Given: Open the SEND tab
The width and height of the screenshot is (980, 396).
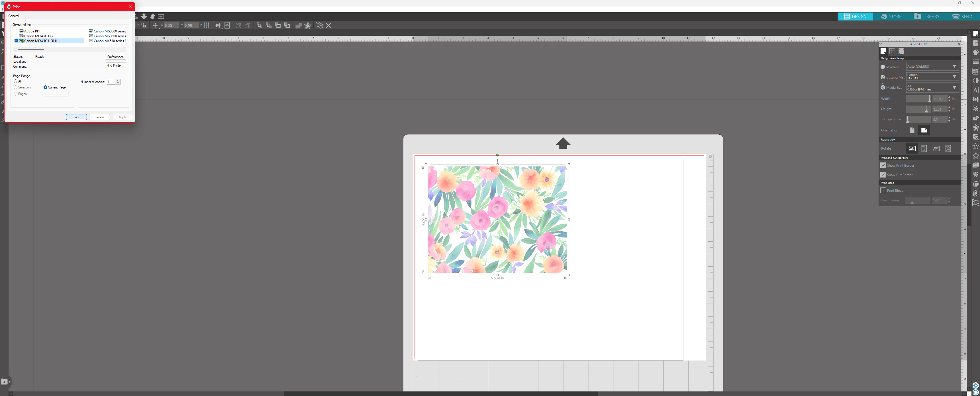Looking at the screenshot, I should coord(962,17).
